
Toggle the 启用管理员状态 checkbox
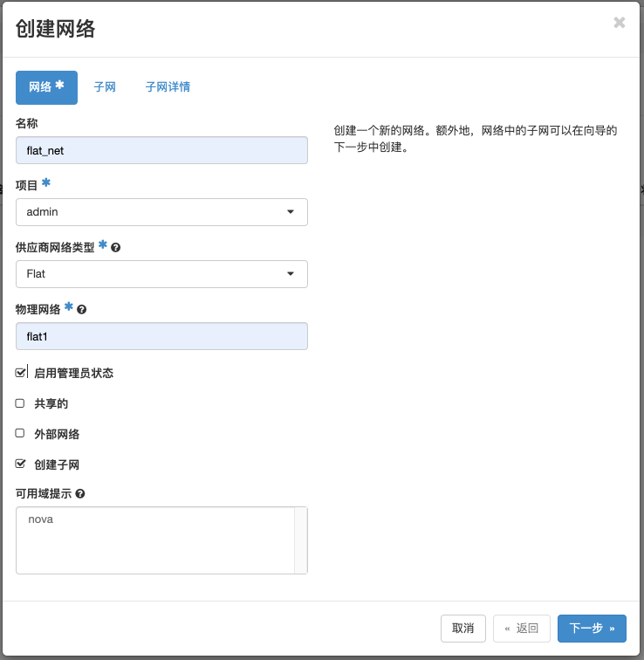click(20, 373)
